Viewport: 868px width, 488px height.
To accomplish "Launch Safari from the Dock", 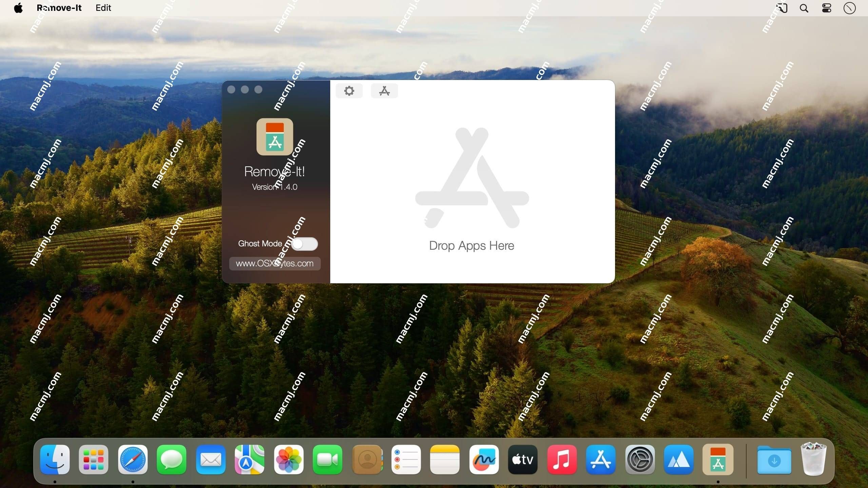I will click(133, 460).
